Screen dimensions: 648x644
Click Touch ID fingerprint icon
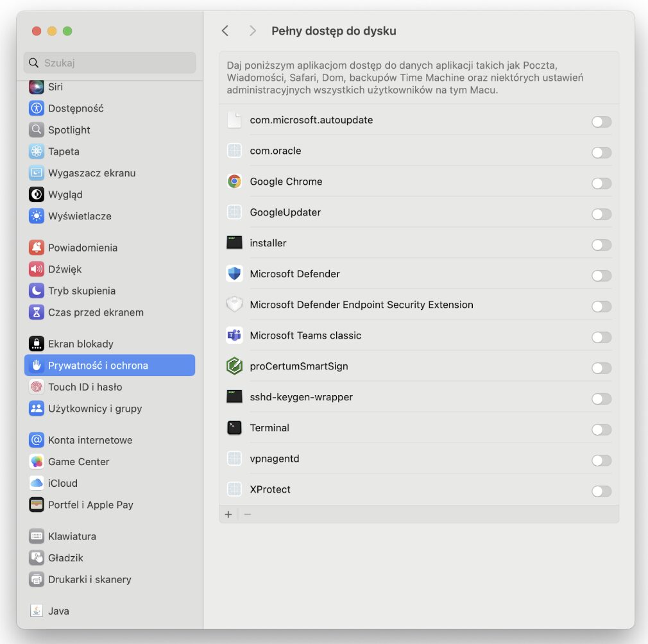click(37, 387)
